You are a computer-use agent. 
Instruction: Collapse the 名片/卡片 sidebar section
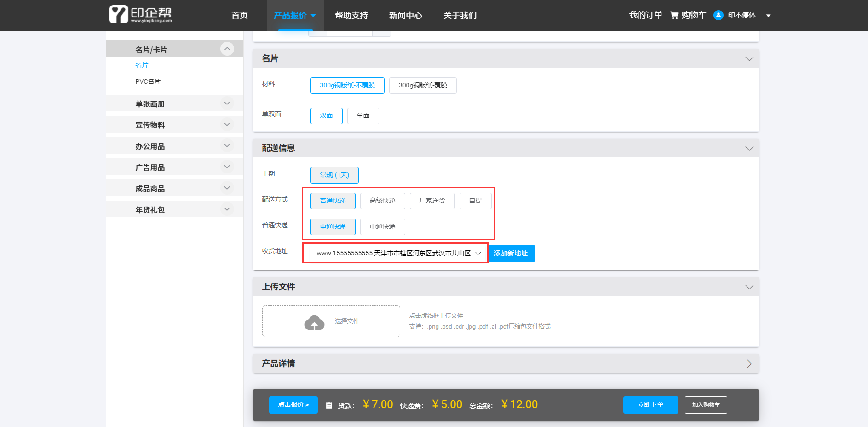pos(227,49)
